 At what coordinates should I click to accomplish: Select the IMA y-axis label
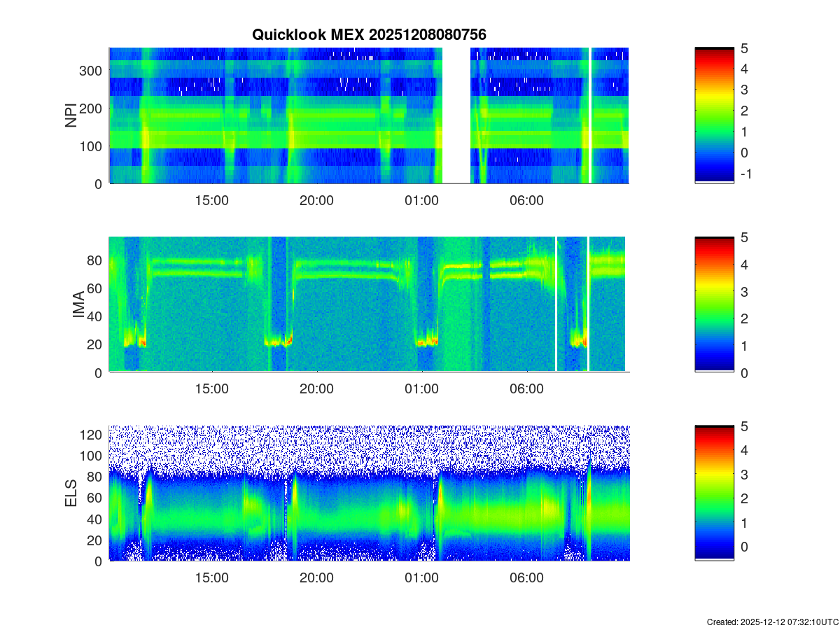tap(78, 304)
